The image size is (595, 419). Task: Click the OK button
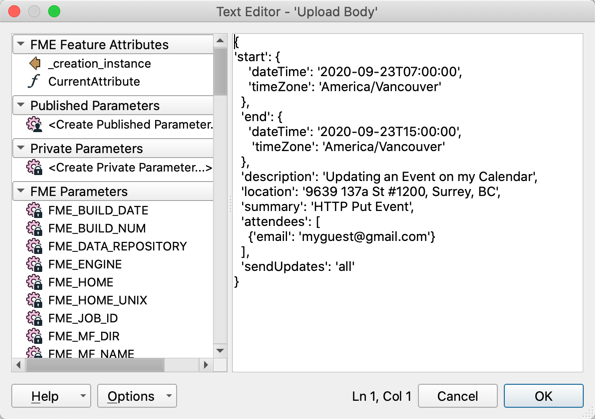(543, 396)
